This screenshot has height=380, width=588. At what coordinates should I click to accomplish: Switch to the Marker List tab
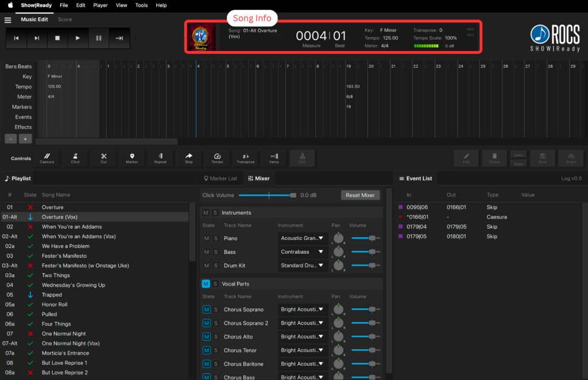coord(220,179)
